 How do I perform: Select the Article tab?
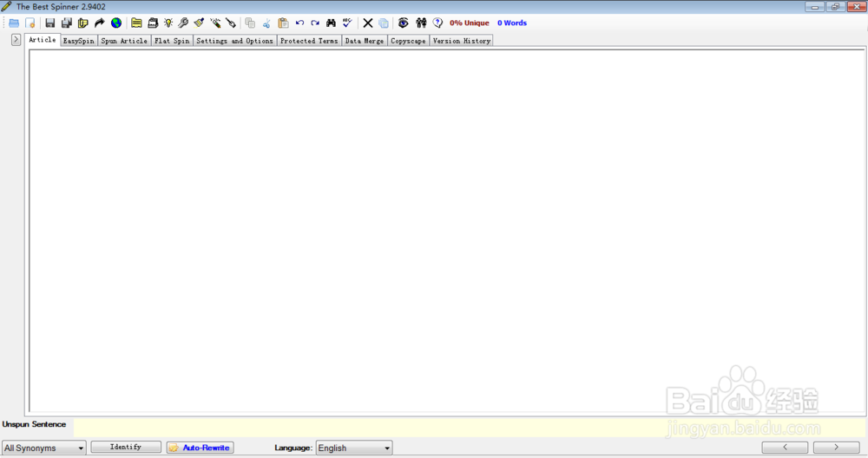pos(42,40)
